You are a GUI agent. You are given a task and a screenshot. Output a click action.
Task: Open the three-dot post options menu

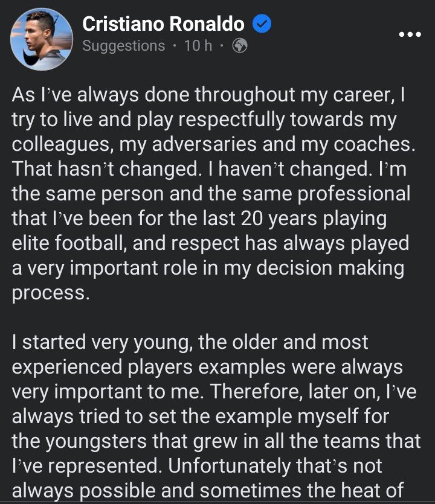410,34
